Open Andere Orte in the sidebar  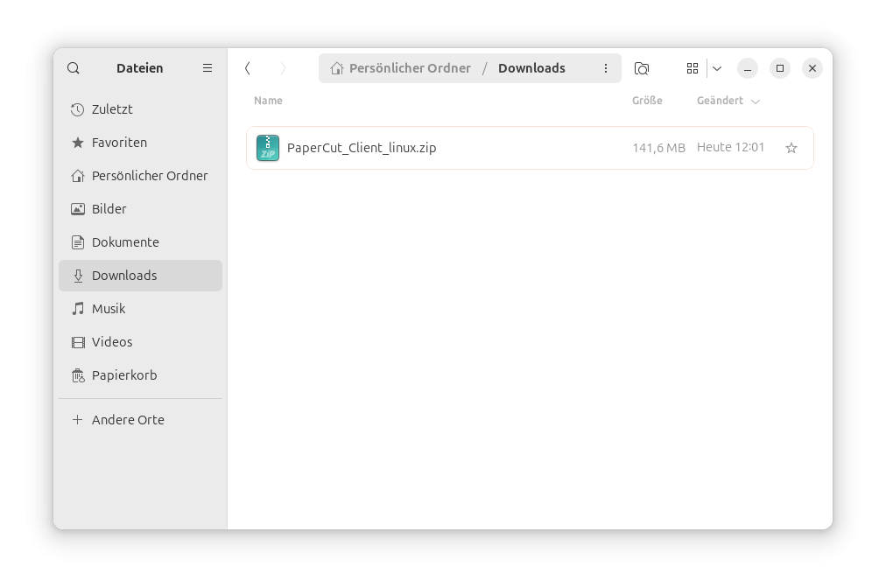[x=140, y=420]
